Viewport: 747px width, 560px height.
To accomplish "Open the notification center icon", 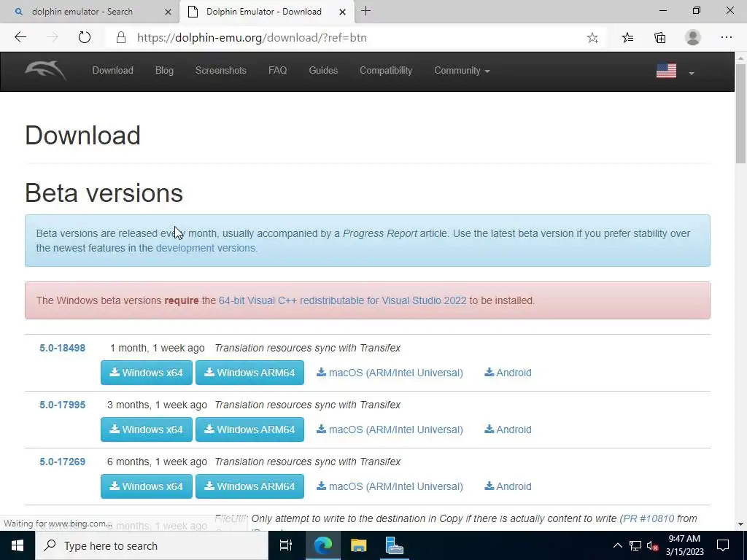I will (x=723, y=545).
